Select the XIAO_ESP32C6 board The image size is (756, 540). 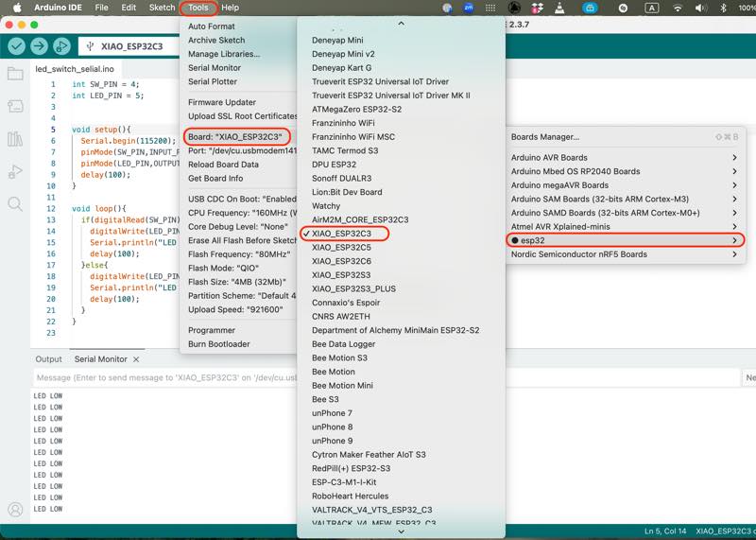click(341, 261)
